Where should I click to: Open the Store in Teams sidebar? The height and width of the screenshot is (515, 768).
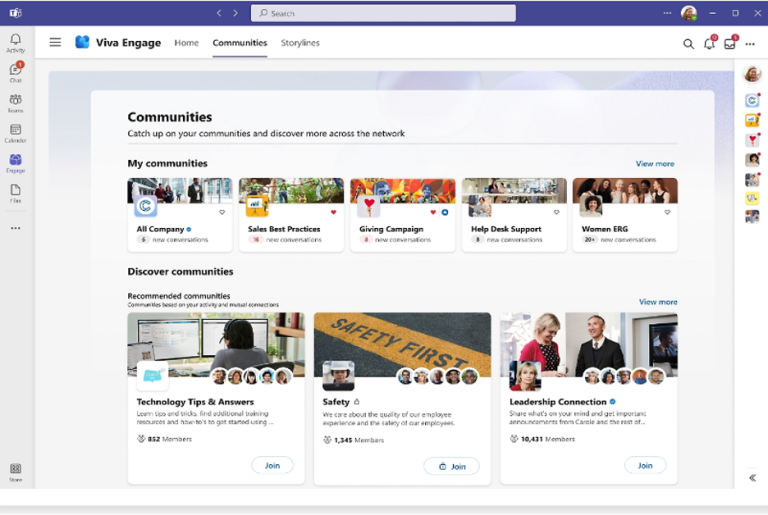[x=16, y=472]
